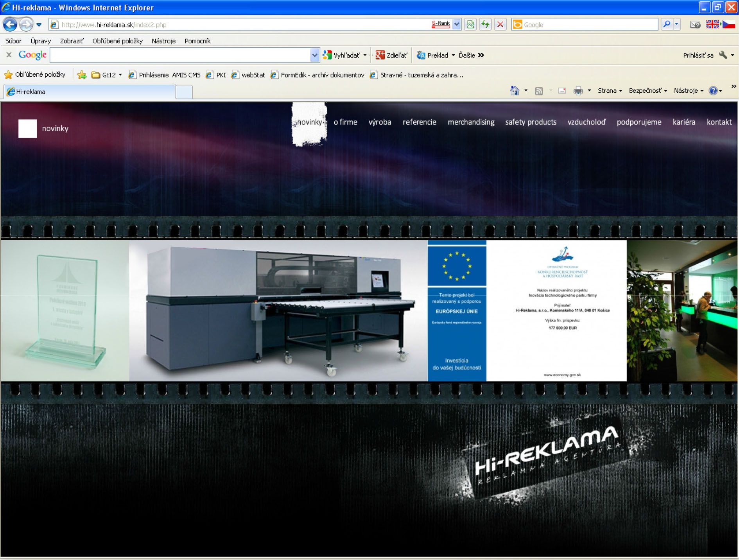
Task: Click the RSS feeds icon
Action: tap(539, 91)
